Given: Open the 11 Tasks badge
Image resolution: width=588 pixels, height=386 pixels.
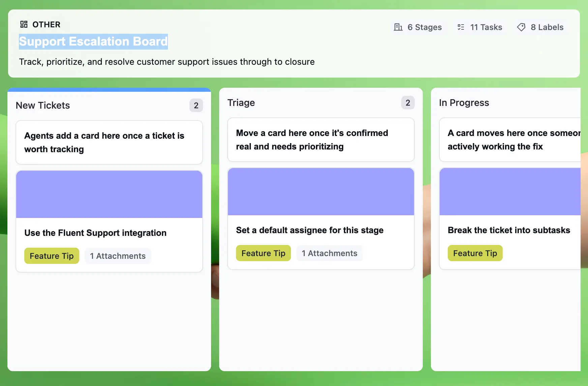Looking at the screenshot, I should click(480, 27).
